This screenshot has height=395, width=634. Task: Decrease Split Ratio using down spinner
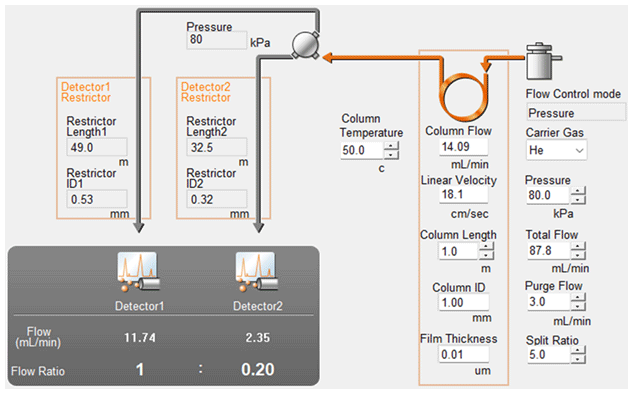coord(578,359)
